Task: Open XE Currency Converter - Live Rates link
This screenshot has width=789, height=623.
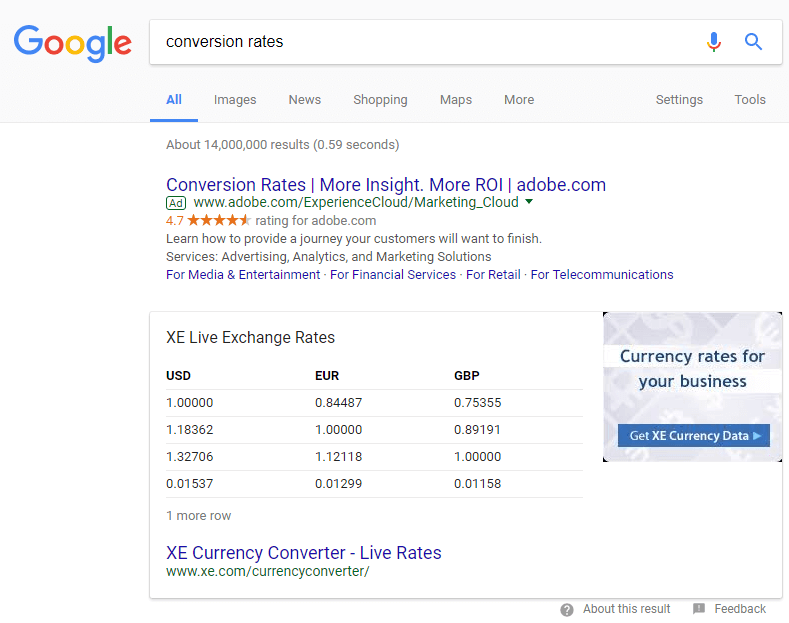Action: (303, 553)
